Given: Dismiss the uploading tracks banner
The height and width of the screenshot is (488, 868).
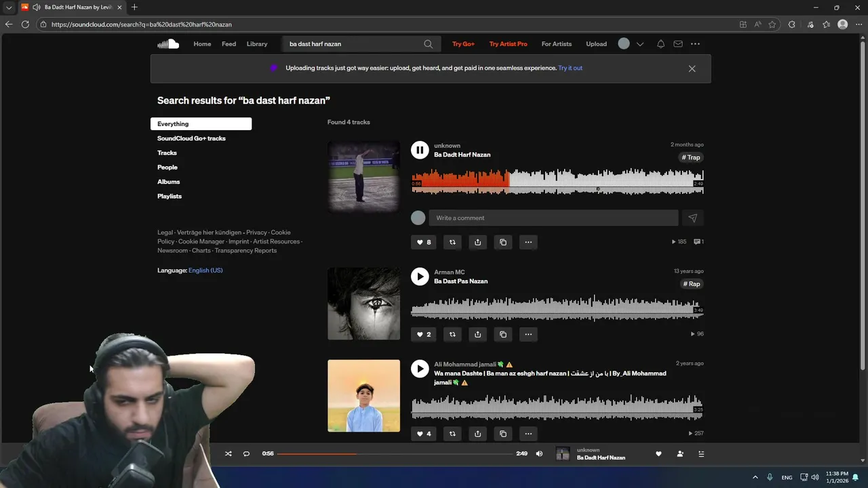Looking at the screenshot, I should (x=692, y=68).
